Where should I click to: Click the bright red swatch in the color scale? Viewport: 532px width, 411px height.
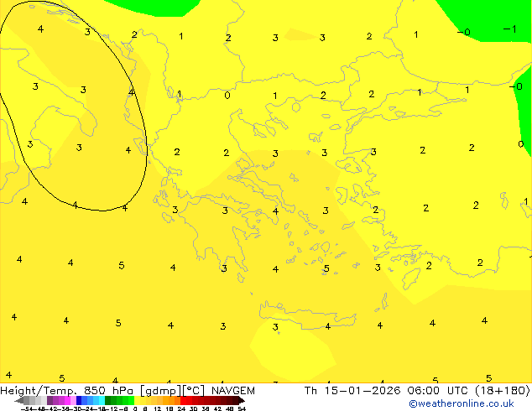[183, 401]
